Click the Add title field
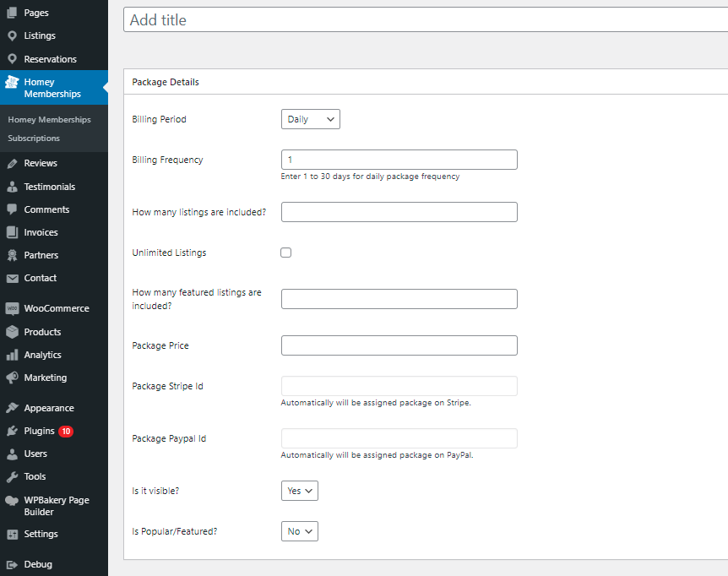728x576 pixels. tap(426, 20)
